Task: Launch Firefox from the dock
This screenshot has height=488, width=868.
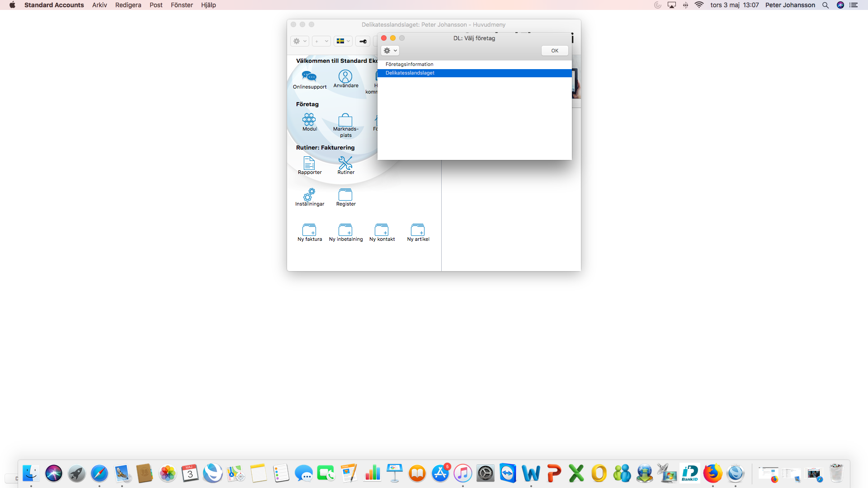Action: click(x=713, y=473)
